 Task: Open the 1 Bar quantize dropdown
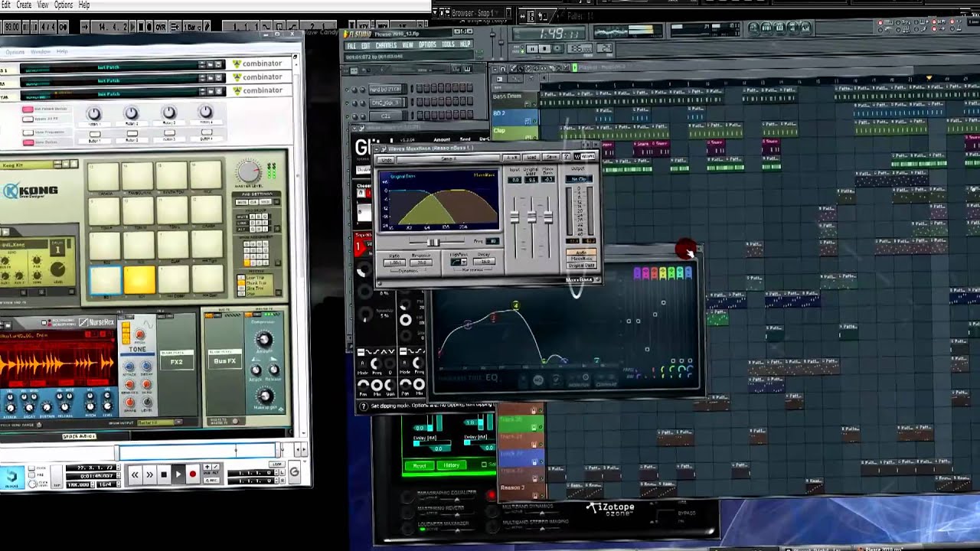pyautogui.click(x=191, y=27)
